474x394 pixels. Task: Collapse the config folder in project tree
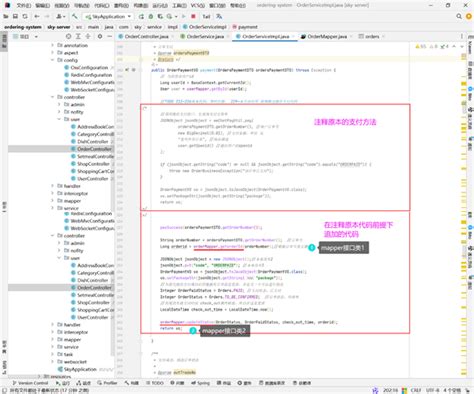pos(52,60)
